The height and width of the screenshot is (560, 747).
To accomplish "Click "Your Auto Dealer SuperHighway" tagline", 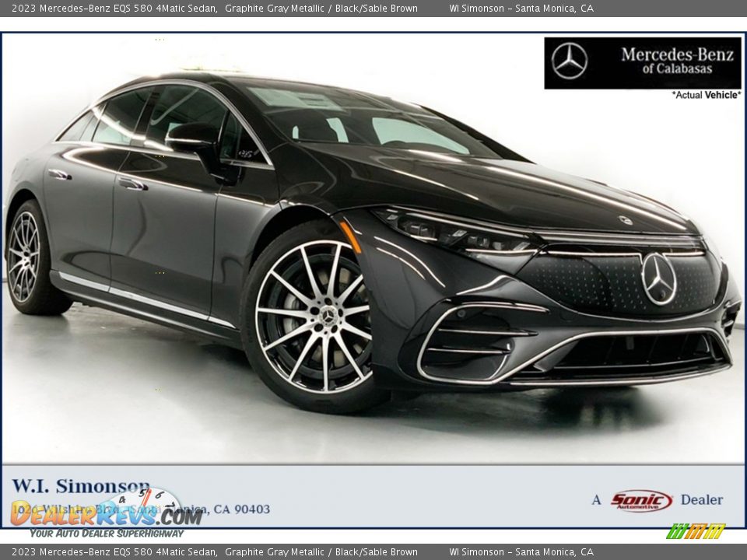I will click(107, 533).
